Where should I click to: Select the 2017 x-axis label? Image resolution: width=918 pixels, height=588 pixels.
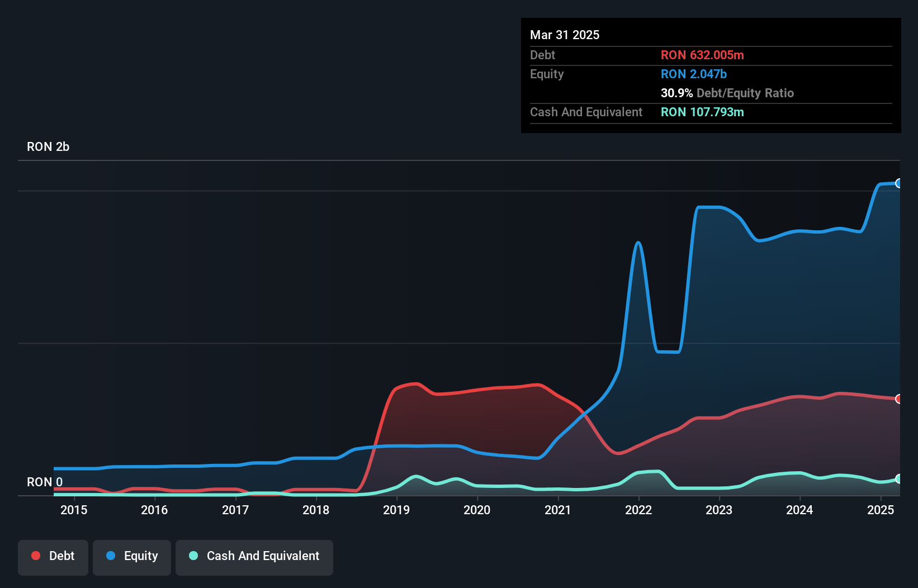(235, 510)
